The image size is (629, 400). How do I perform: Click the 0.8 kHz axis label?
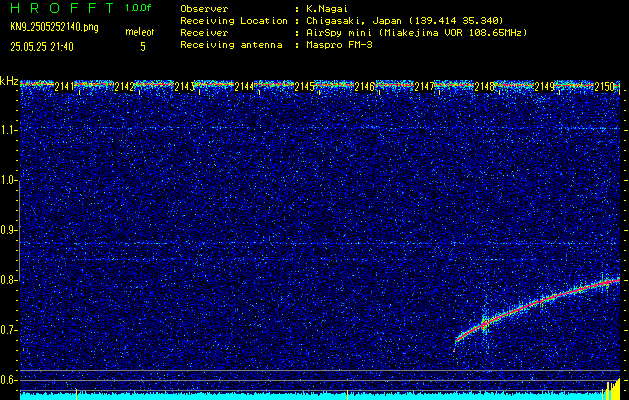(8, 280)
